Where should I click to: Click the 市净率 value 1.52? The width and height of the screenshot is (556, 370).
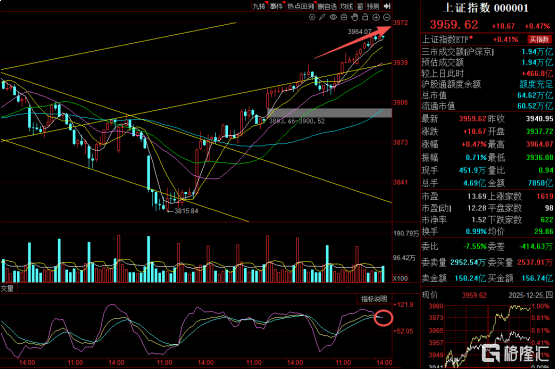coord(479,220)
